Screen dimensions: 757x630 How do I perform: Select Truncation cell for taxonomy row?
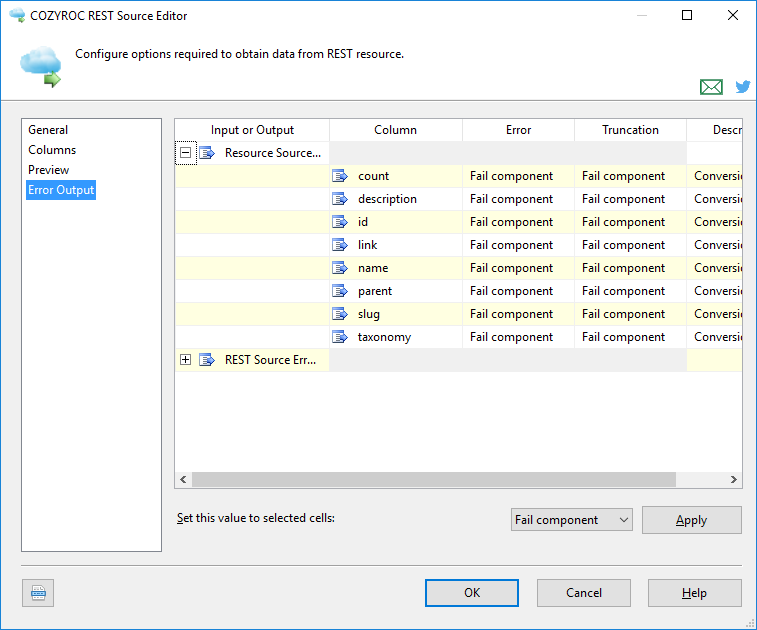pos(631,337)
